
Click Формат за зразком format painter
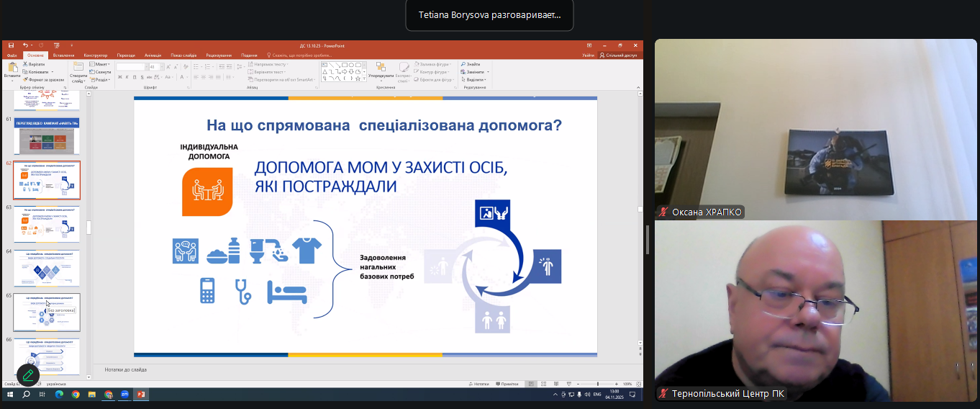[x=44, y=79]
